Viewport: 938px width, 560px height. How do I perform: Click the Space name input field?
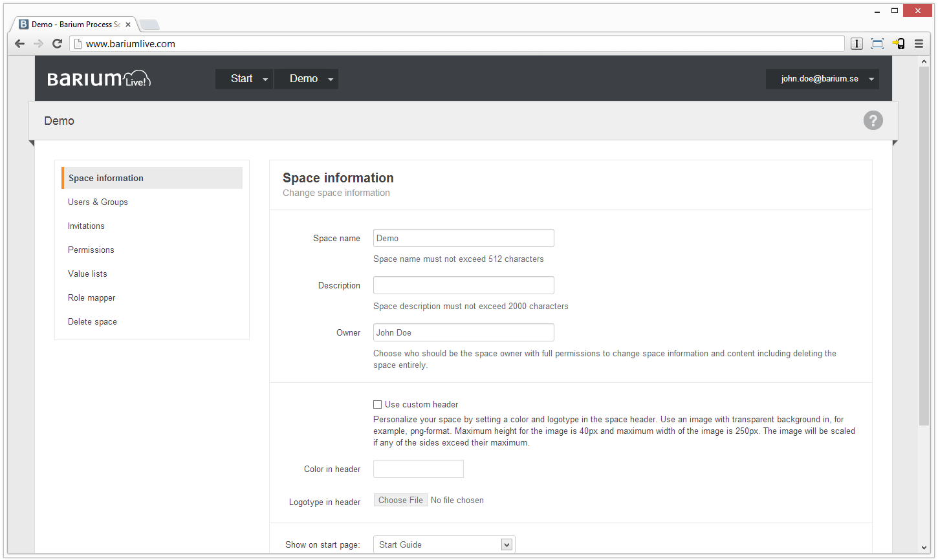(463, 238)
